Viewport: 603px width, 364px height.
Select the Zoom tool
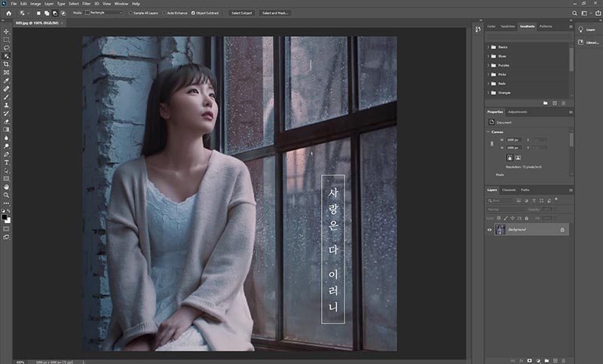[x=6, y=195]
